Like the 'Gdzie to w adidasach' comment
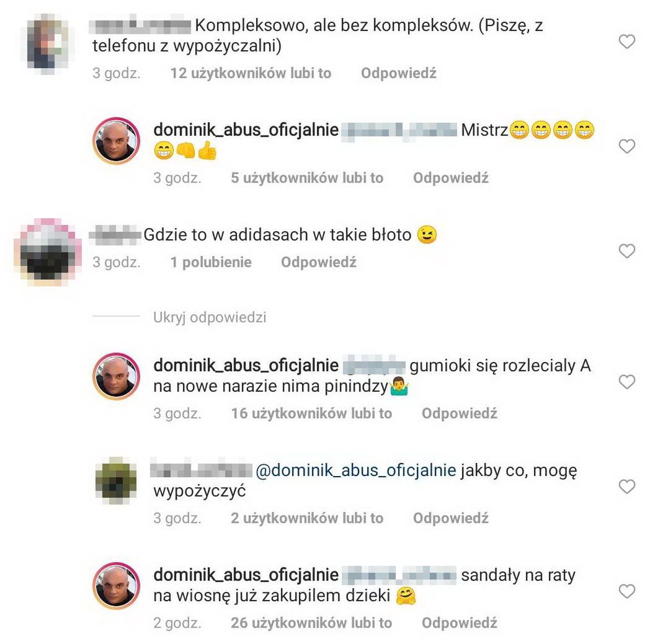The image size is (668, 644). (626, 251)
